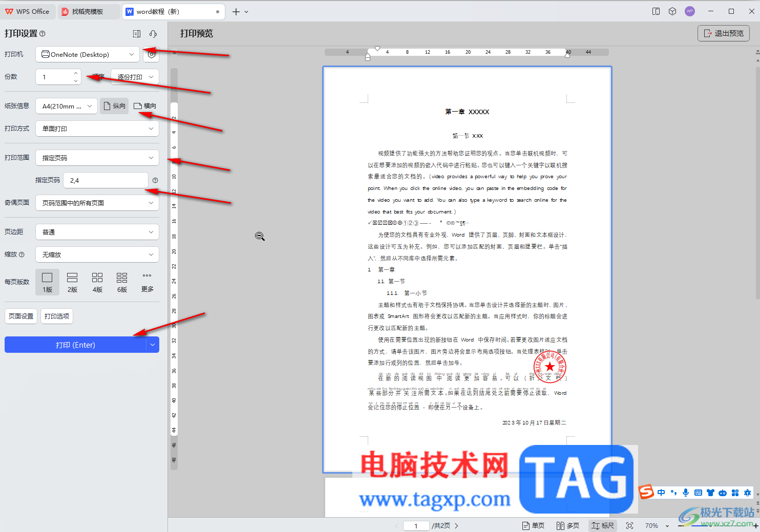This screenshot has height=532, width=760.
Task: Open printer properties hexagon icon
Action: click(x=151, y=54)
